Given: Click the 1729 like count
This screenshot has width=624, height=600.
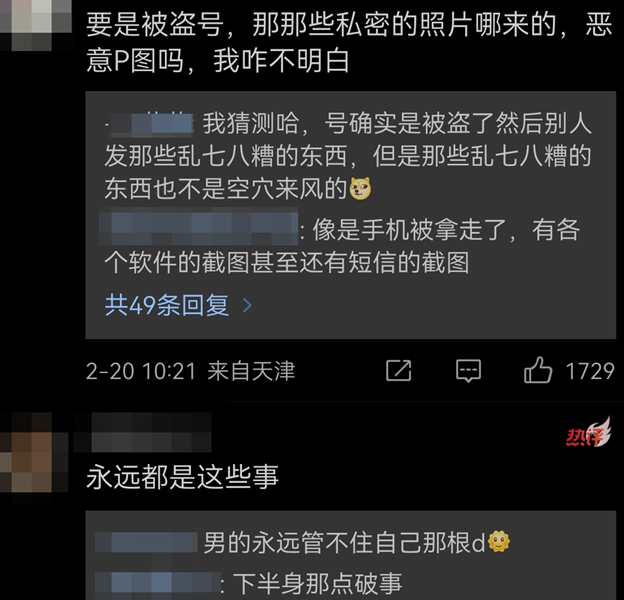Looking at the screenshot, I should coord(590,371).
